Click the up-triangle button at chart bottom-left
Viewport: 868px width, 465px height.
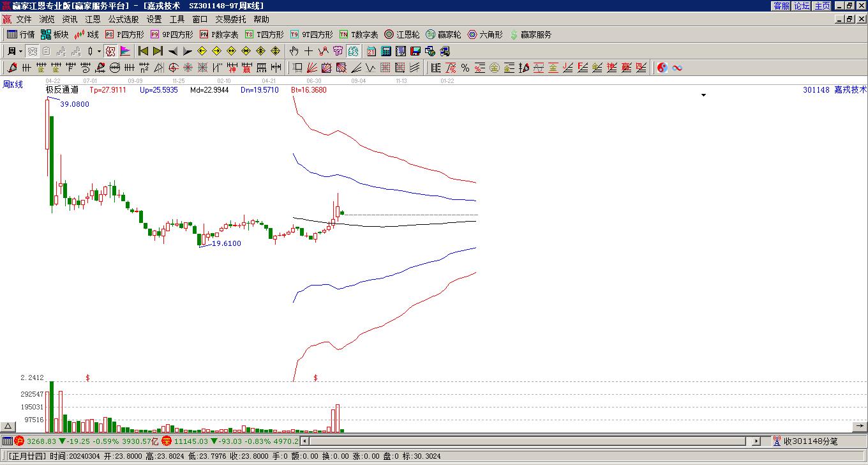[x=8, y=427]
